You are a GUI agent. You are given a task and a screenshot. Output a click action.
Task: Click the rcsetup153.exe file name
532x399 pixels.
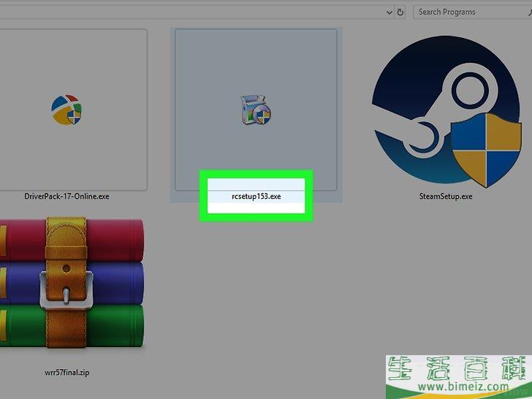coord(256,197)
